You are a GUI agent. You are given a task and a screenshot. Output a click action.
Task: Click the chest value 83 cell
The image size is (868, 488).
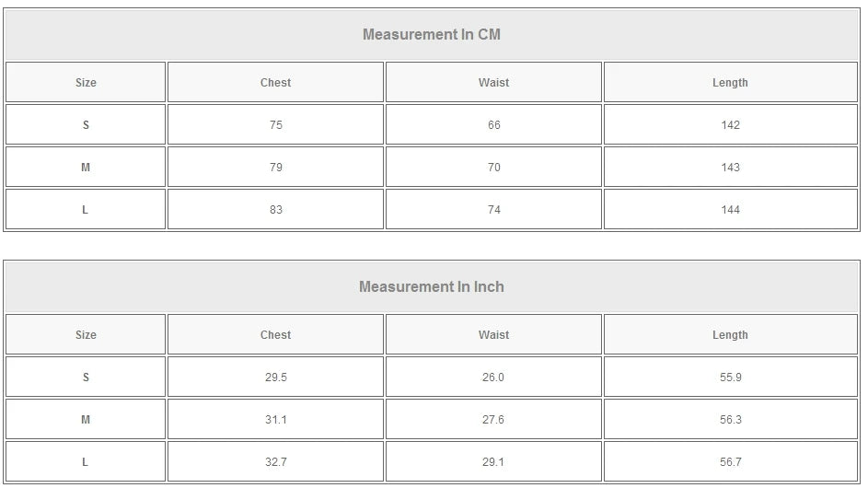point(275,210)
